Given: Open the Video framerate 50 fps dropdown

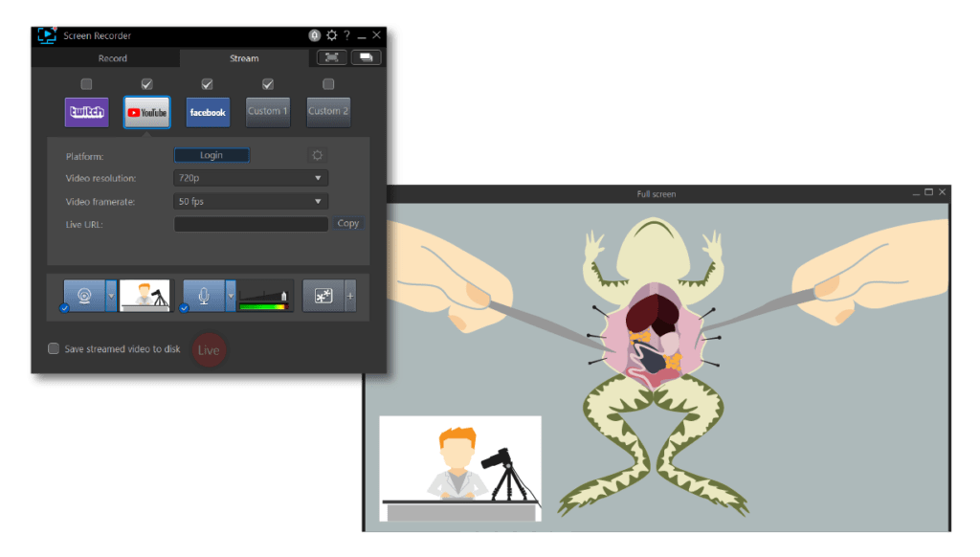Looking at the screenshot, I should pyautogui.click(x=251, y=201).
